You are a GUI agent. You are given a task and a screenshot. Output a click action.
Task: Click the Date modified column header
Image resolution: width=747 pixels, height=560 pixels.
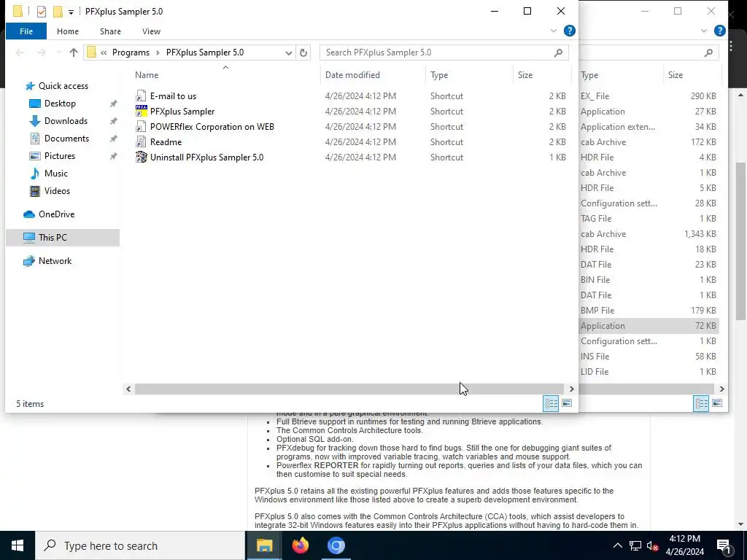point(352,75)
